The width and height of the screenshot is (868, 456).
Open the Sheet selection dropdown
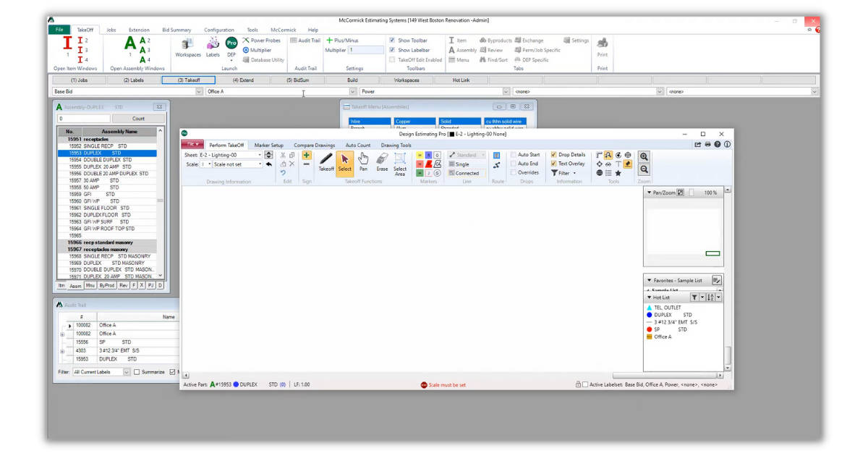[x=259, y=154]
